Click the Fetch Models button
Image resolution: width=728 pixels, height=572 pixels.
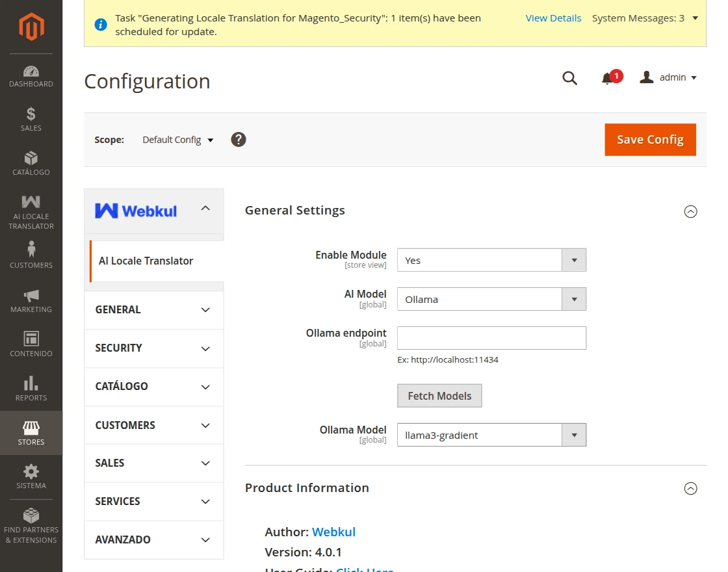tap(439, 396)
